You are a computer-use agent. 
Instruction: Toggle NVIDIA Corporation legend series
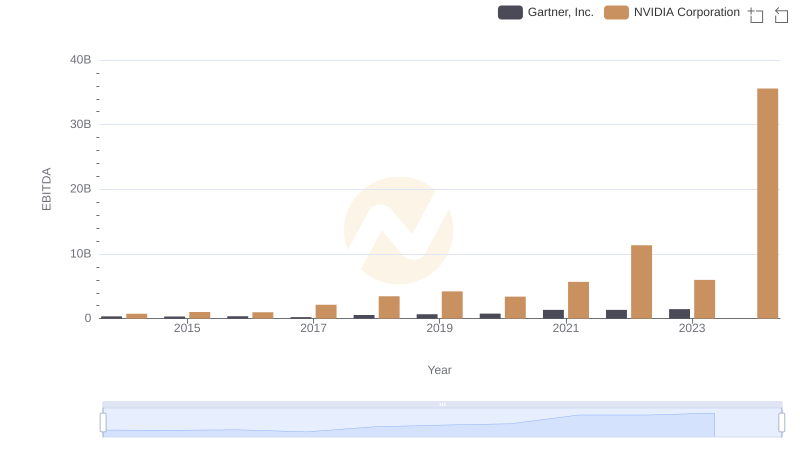pyautogui.click(x=672, y=12)
